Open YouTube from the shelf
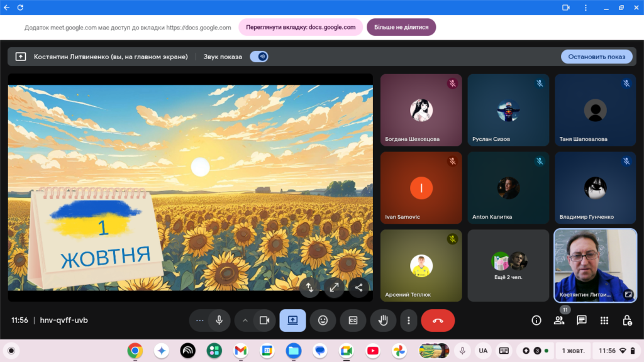Screen dimensions: 644x362 372,350
